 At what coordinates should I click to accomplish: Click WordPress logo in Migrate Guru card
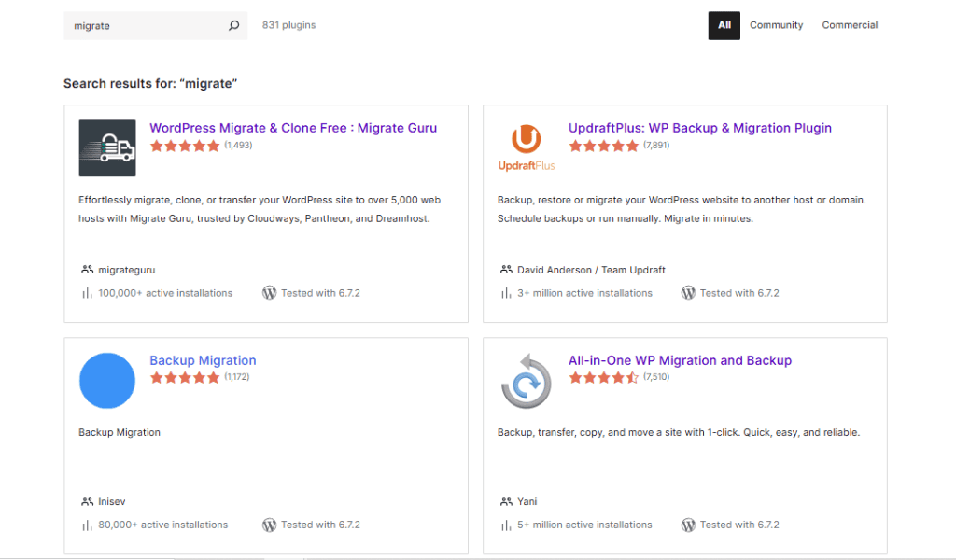coord(269,293)
